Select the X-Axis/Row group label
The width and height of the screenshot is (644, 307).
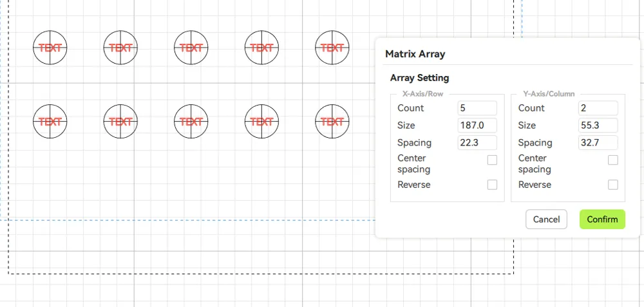tap(422, 93)
